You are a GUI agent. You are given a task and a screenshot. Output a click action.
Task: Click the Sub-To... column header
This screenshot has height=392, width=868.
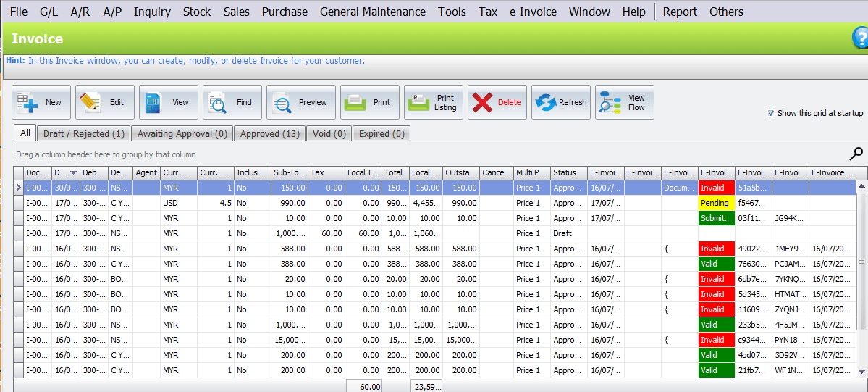pos(290,172)
